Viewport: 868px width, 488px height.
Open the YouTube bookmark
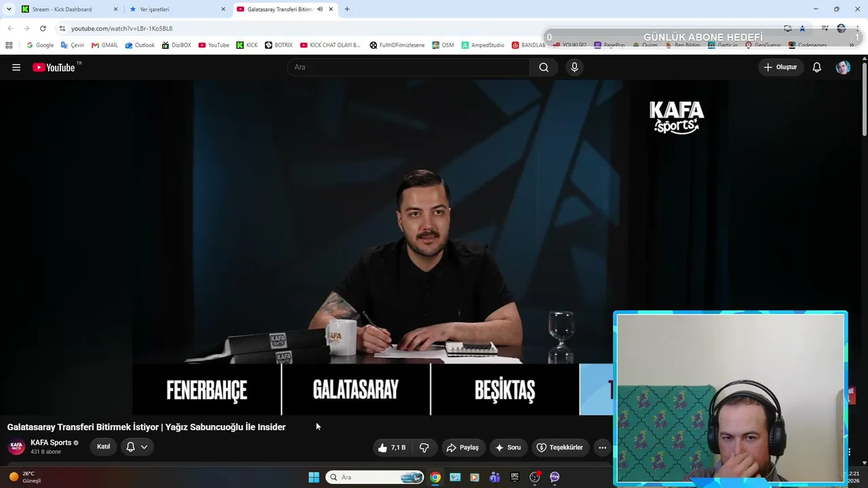[x=214, y=45]
